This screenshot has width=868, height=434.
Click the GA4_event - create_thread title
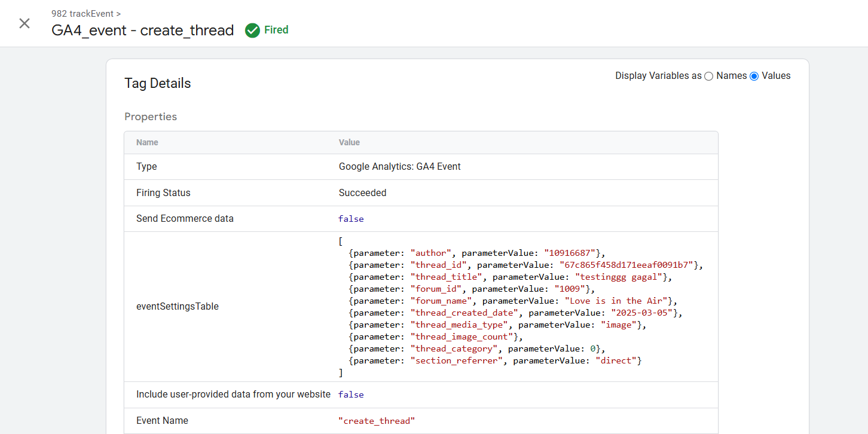pyautogui.click(x=143, y=30)
